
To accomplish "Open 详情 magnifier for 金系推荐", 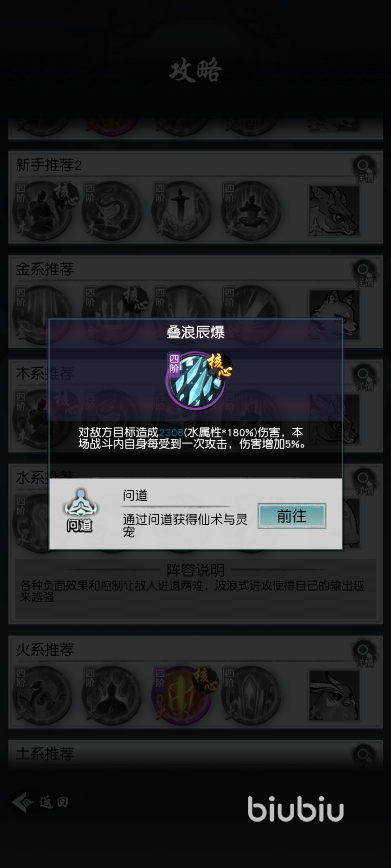I will [364, 273].
